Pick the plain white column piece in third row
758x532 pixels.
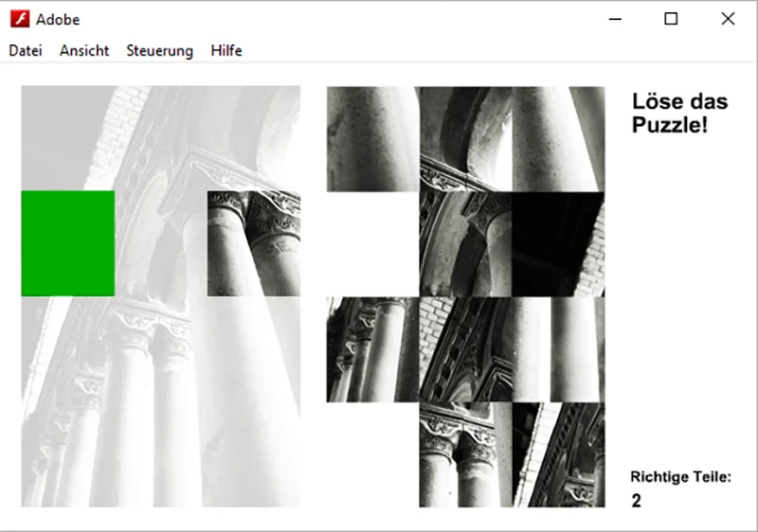point(558,349)
